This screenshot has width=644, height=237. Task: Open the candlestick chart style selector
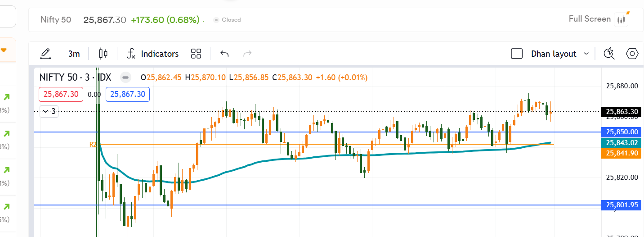click(103, 54)
